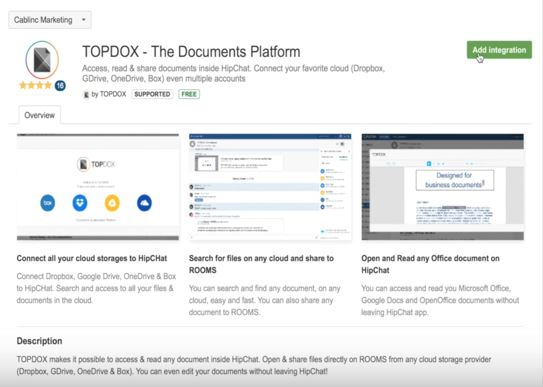
Task: Click the app summary 'Access, read & share documents' text
Action: 233,73
